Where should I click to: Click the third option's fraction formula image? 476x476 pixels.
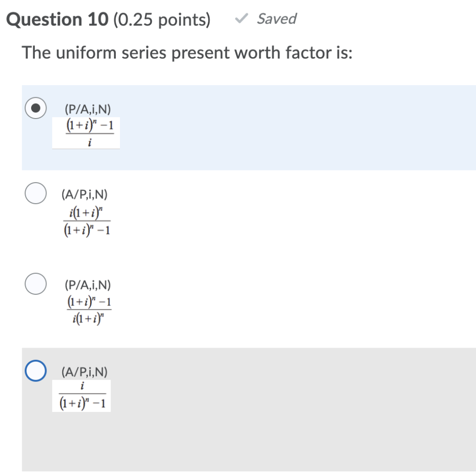(88, 309)
